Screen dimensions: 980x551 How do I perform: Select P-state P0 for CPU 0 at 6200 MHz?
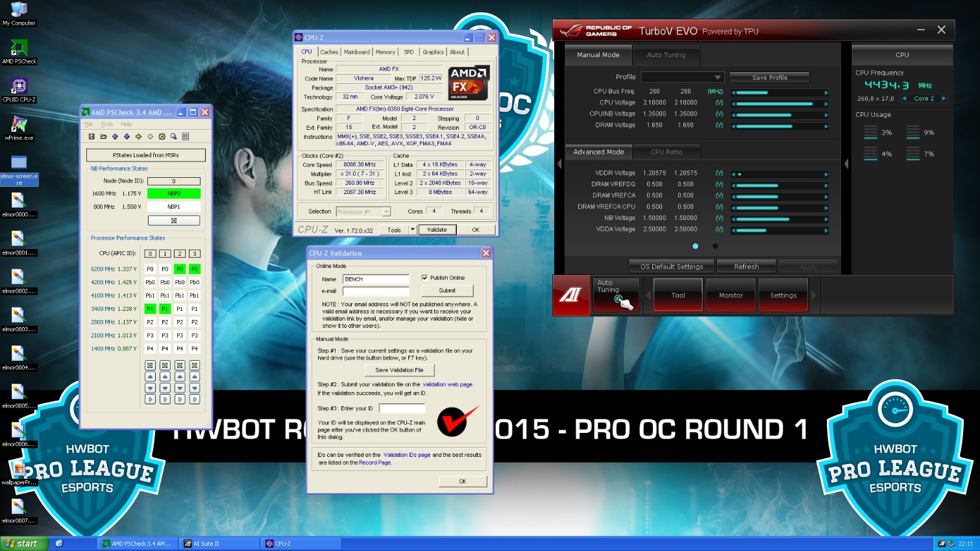coord(150,269)
